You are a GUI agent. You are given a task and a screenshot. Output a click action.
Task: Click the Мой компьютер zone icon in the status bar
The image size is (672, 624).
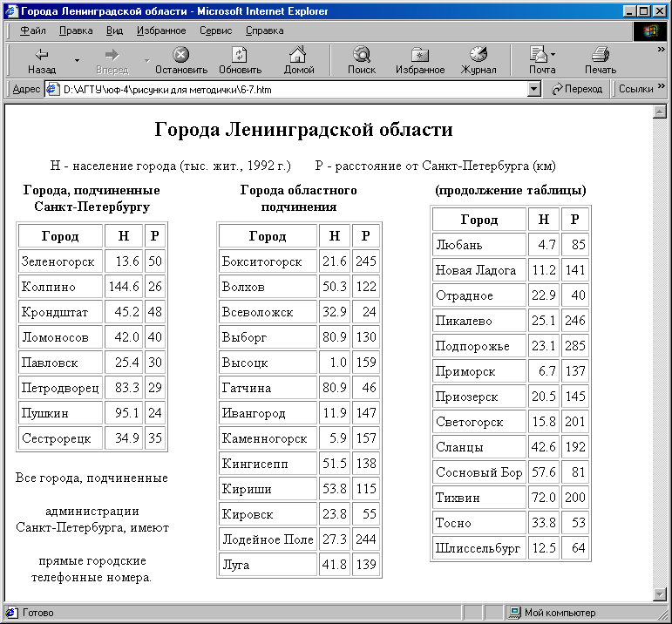click(514, 613)
